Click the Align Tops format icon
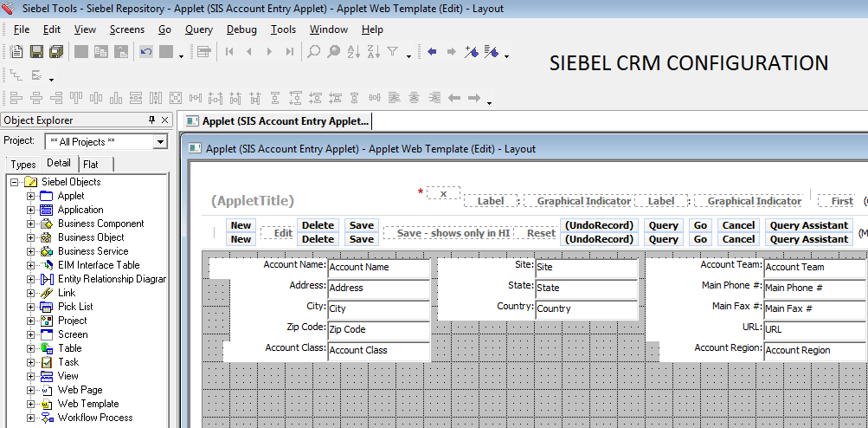 [76, 98]
